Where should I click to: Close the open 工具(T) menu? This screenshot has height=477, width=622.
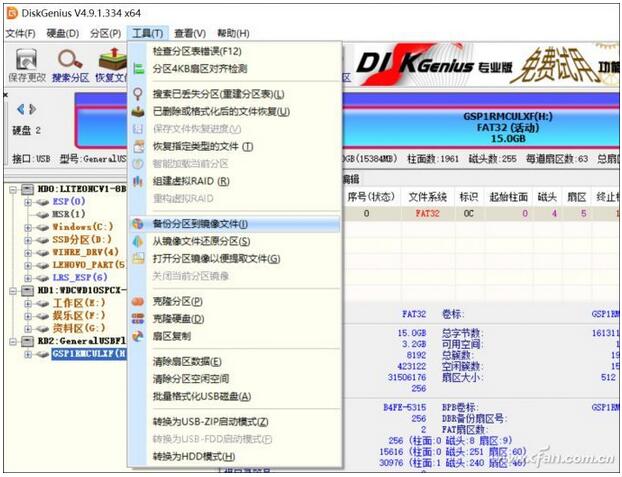pyautogui.click(x=148, y=34)
